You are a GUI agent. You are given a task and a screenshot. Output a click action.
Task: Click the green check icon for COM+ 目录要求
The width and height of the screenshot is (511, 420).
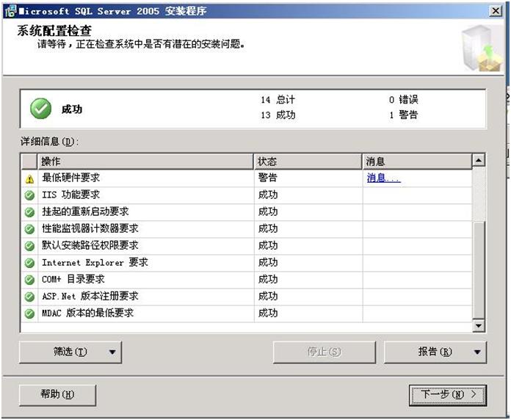[x=29, y=280]
